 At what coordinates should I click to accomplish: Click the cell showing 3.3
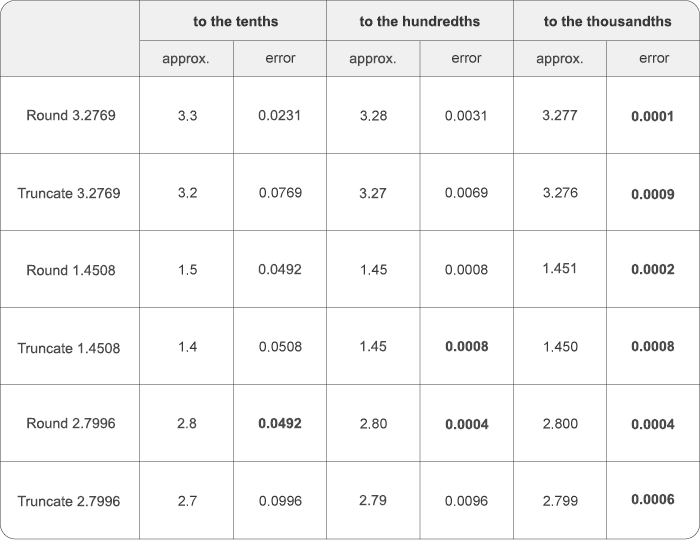pos(187,115)
